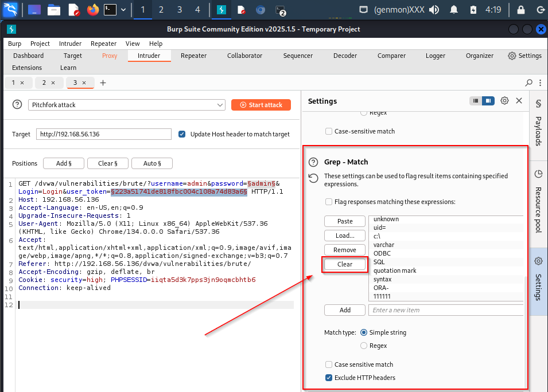548x392 pixels.
Task: Open settings panel gear options icon
Action: (504, 101)
